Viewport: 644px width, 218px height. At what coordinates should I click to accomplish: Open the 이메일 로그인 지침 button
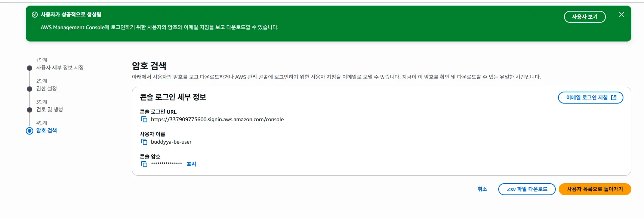[x=591, y=98]
